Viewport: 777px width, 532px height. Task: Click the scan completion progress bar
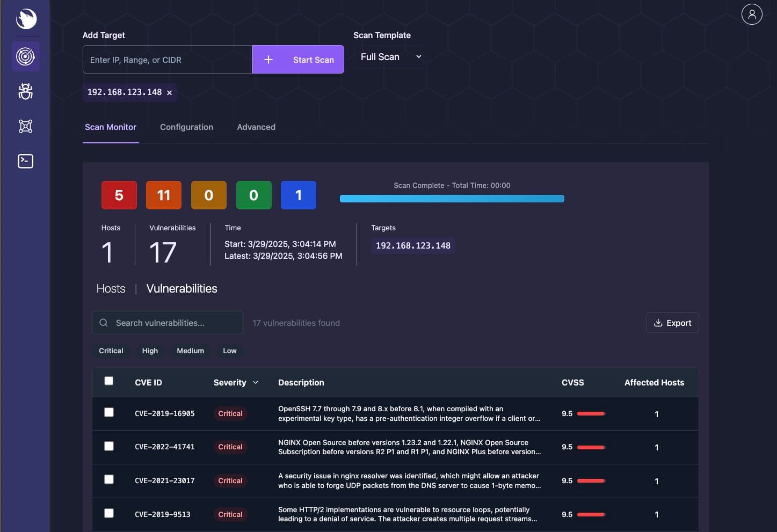pyautogui.click(x=452, y=199)
